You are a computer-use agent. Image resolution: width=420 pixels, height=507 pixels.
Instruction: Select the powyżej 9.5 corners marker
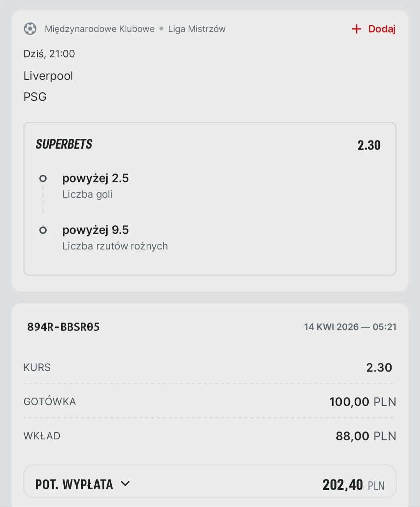[x=43, y=230]
